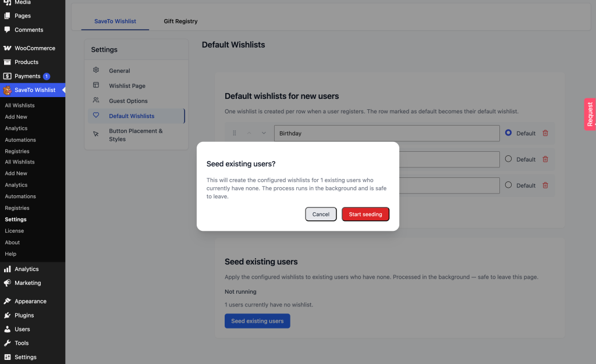Open Help submenu link
Viewport: 596px width, 364px height.
tap(10, 254)
